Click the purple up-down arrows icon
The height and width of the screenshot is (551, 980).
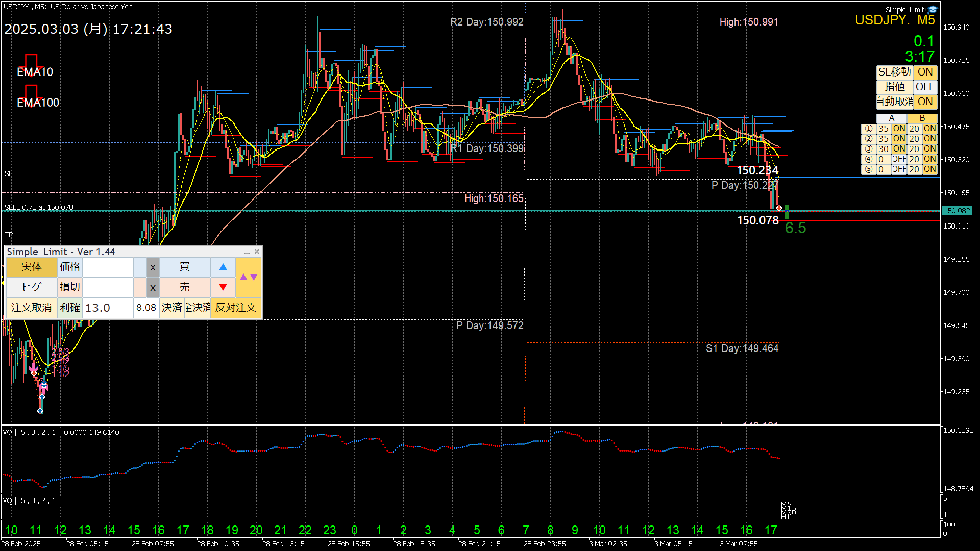[249, 277]
